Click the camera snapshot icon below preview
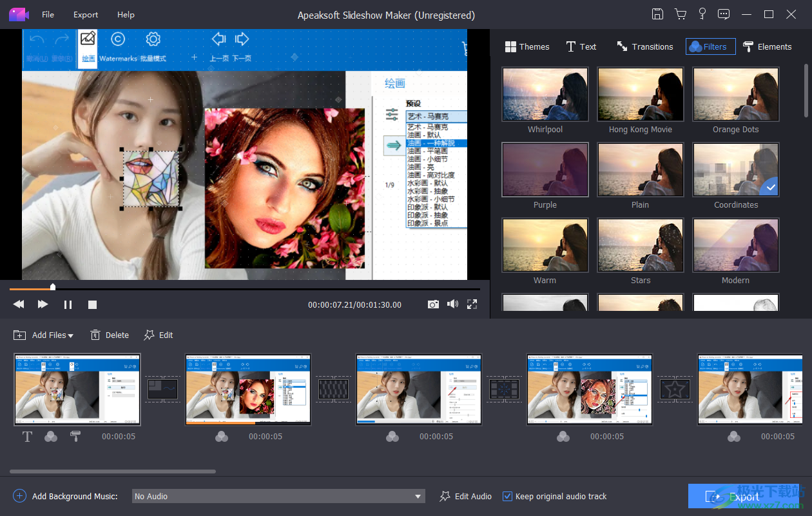This screenshot has height=516, width=812. 433,304
